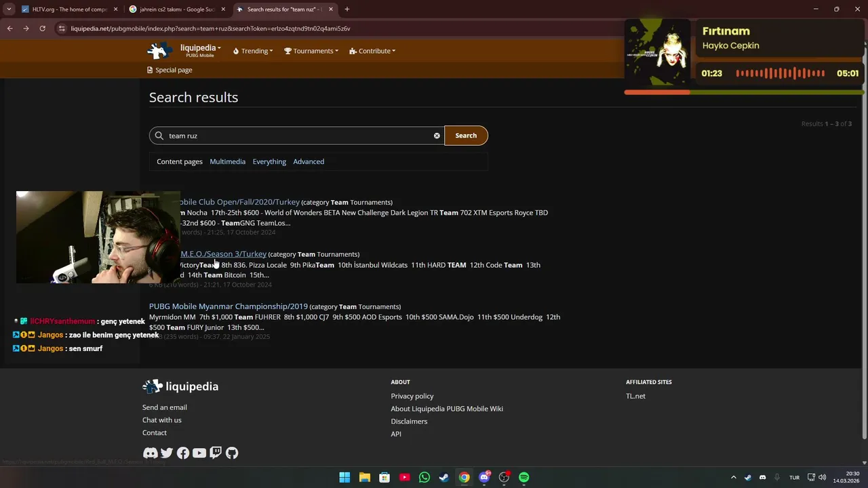Screen dimensions: 868x488
Task: Open Microsoft Store from the taskbar
Action: pyautogui.click(x=384, y=477)
